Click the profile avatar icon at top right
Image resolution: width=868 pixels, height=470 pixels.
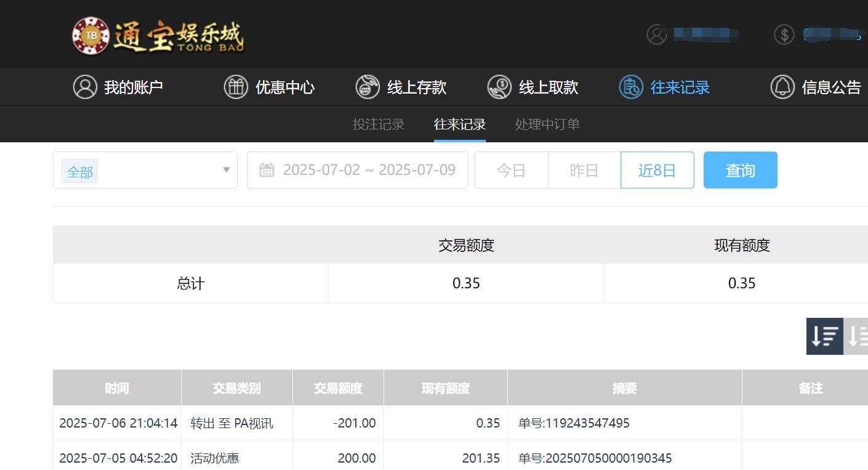[656, 35]
